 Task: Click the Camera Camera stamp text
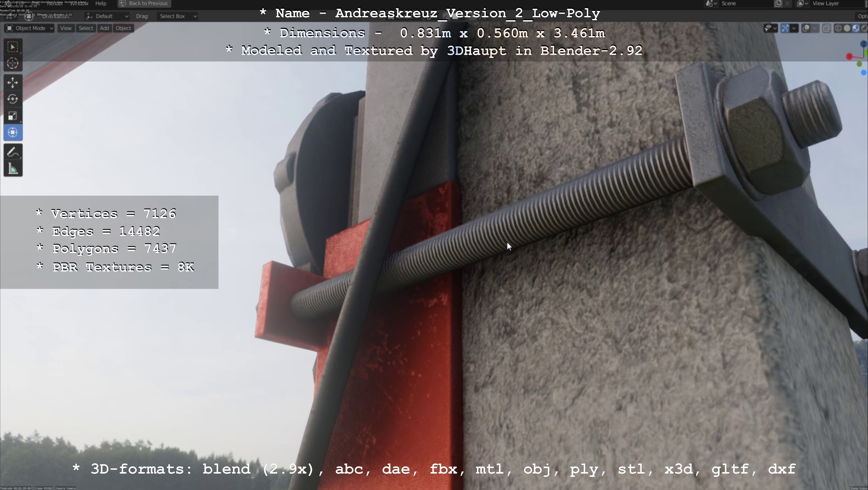pos(66,488)
